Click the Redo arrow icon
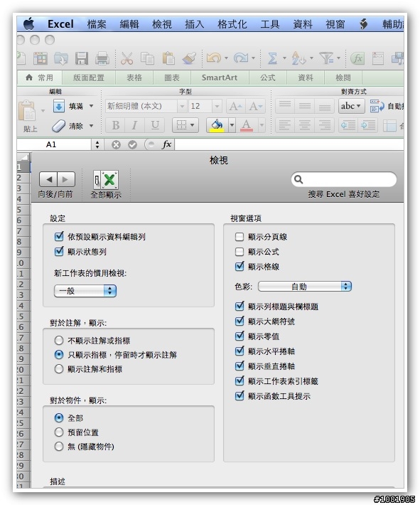The height and width of the screenshot is (505, 420). coord(241,58)
